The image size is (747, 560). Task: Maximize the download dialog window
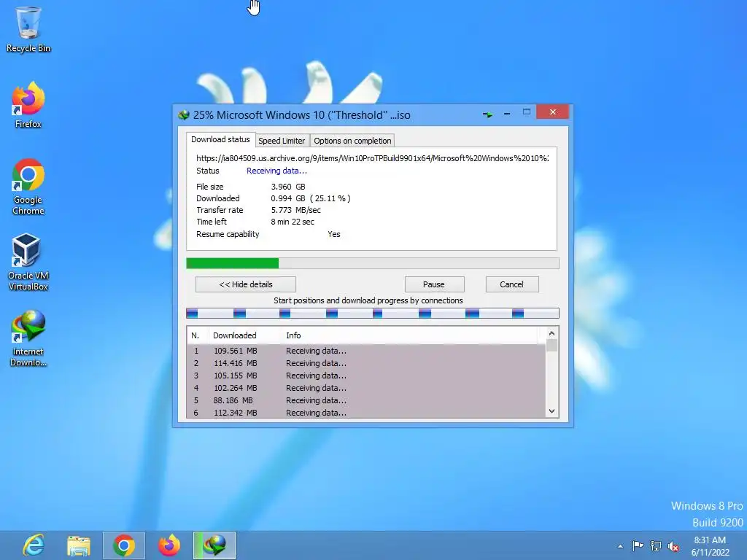[x=527, y=112]
